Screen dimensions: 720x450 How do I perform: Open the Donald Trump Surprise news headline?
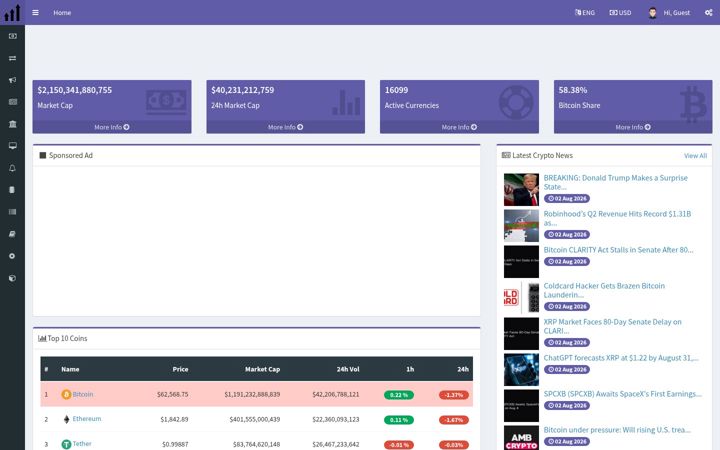coord(615,182)
